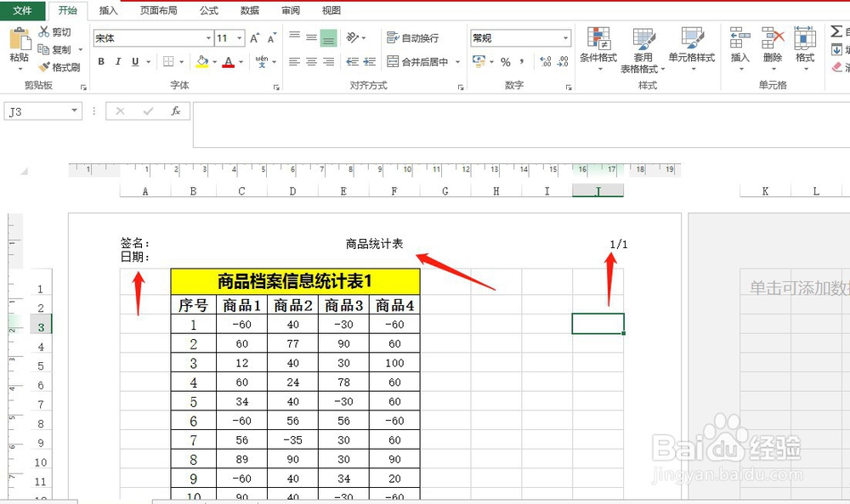Screen dimensions: 850x504
Task: Apply comma style
Action: [522, 62]
